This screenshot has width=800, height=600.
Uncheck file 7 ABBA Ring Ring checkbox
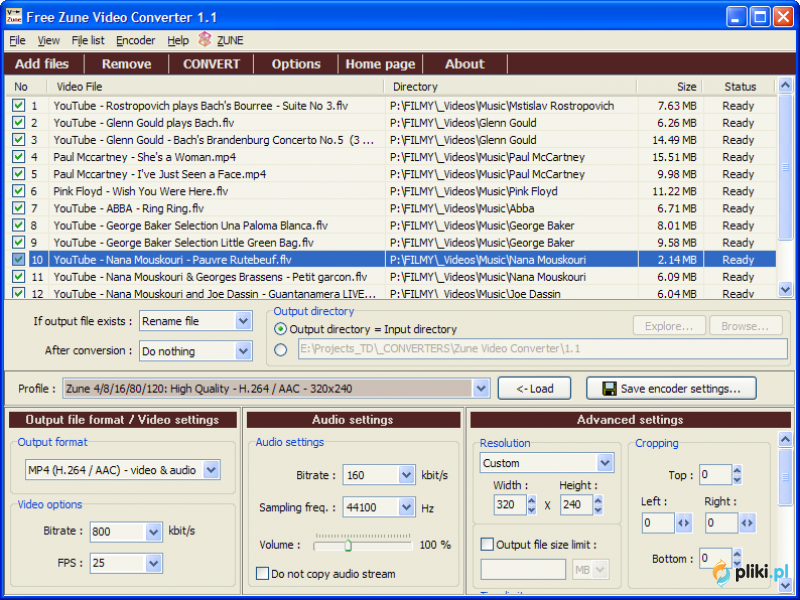19,208
